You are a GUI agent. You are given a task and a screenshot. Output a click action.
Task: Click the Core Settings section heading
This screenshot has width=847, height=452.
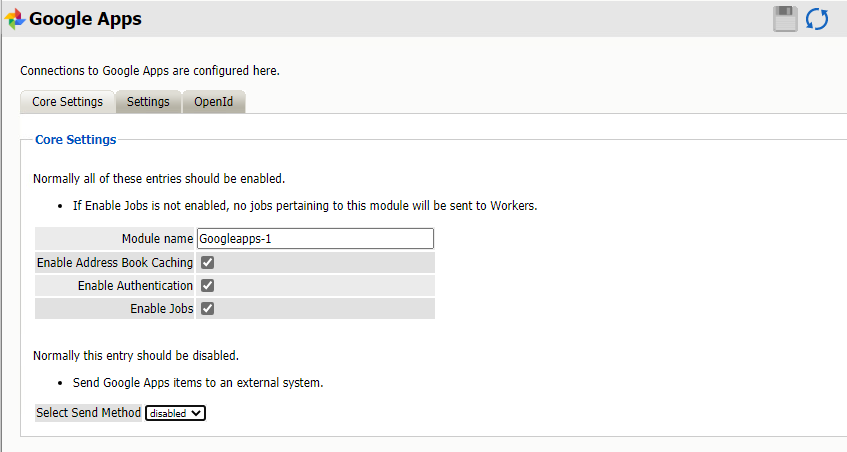coord(76,140)
